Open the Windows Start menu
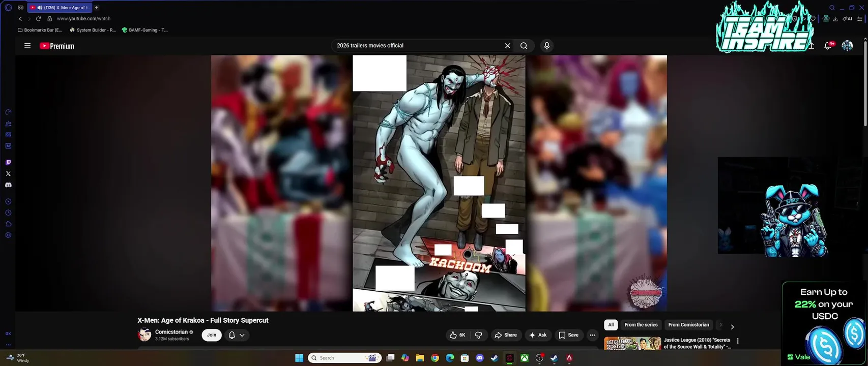868x366 pixels. pyautogui.click(x=299, y=358)
